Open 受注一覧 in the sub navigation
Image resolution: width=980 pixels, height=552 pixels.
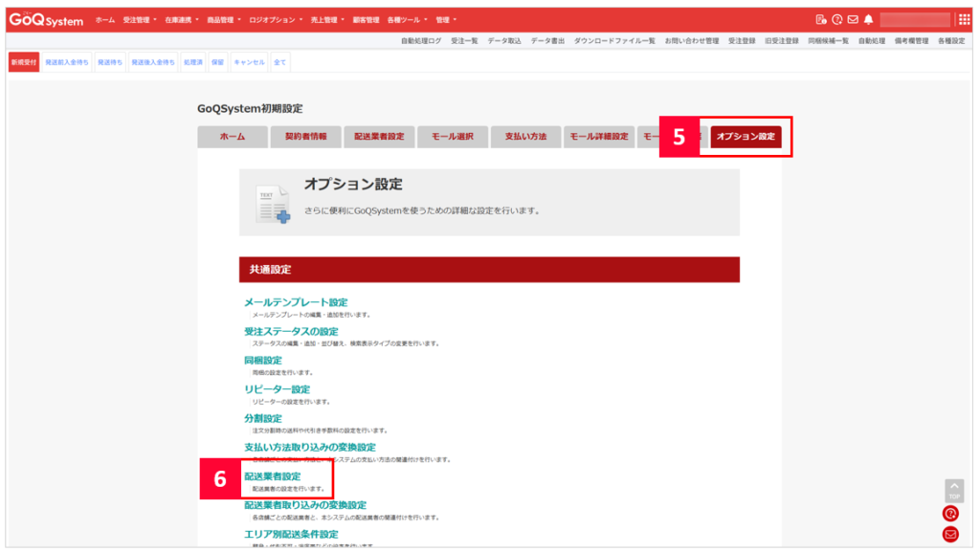click(464, 40)
